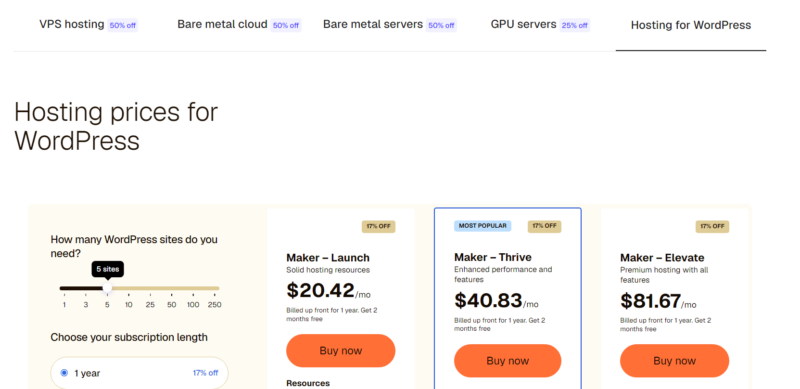Choose 3 on the sites slider scale
The height and width of the screenshot is (389, 800).
pyautogui.click(x=86, y=305)
